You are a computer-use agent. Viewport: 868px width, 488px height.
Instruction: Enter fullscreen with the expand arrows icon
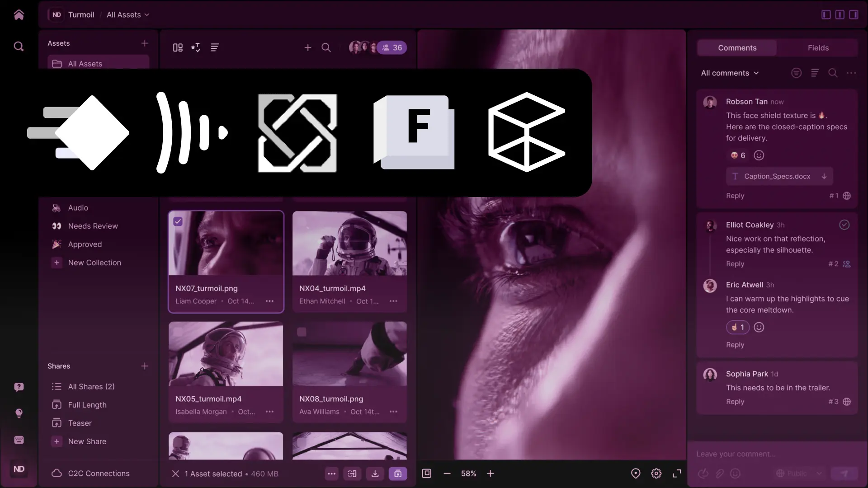tap(677, 474)
